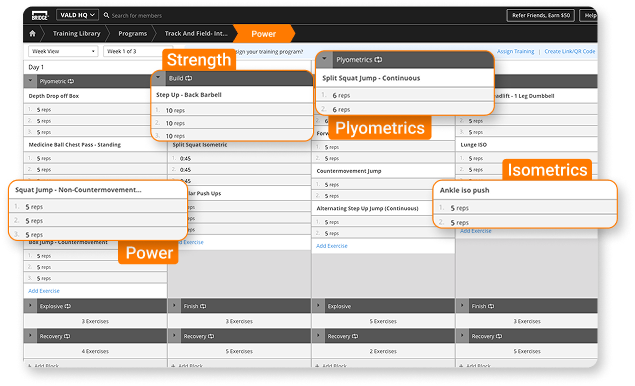Open Training Library breadcrumb
The width and height of the screenshot is (635, 386).
click(77, 34)
